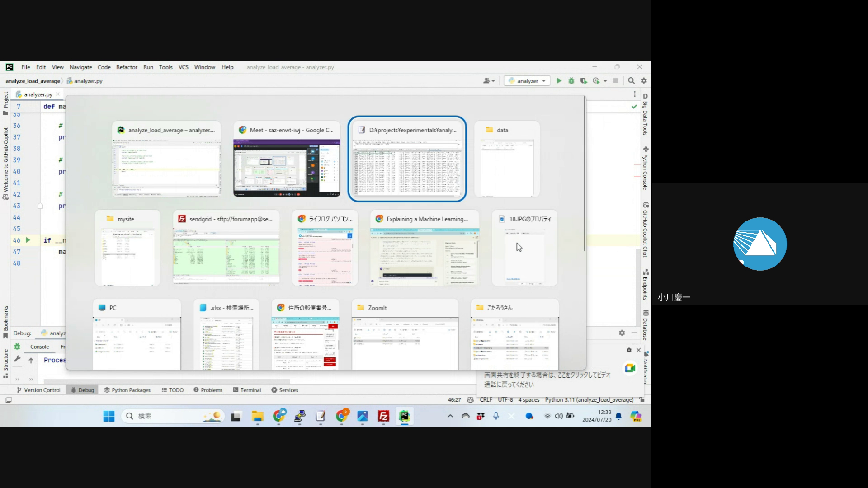The image size is (868, 488).
Task: Open FileZilla from the taskbar
Action: point(383,416)
